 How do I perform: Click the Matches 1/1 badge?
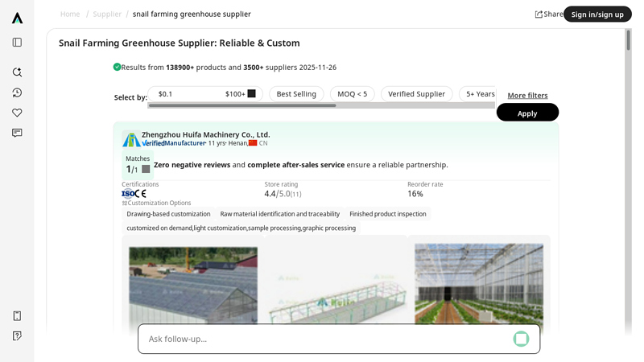[x=138, y=165]
